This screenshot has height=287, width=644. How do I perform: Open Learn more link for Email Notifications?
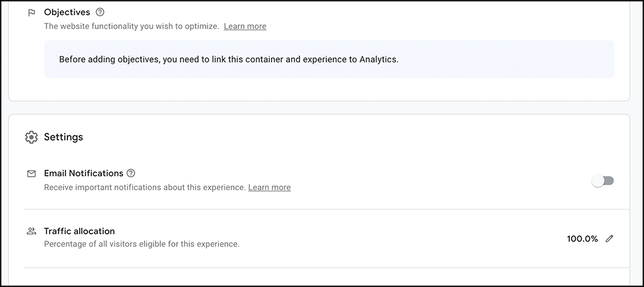[269, 188]
